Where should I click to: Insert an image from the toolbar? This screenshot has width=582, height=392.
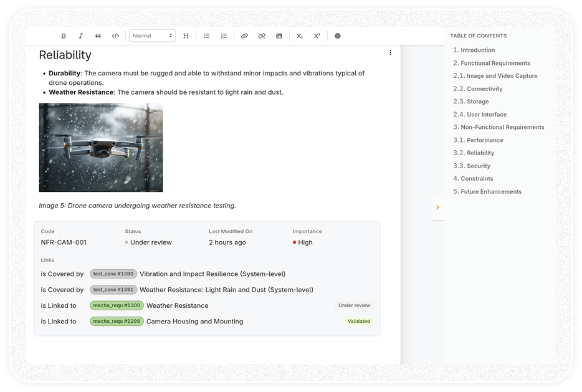(279, 36)
